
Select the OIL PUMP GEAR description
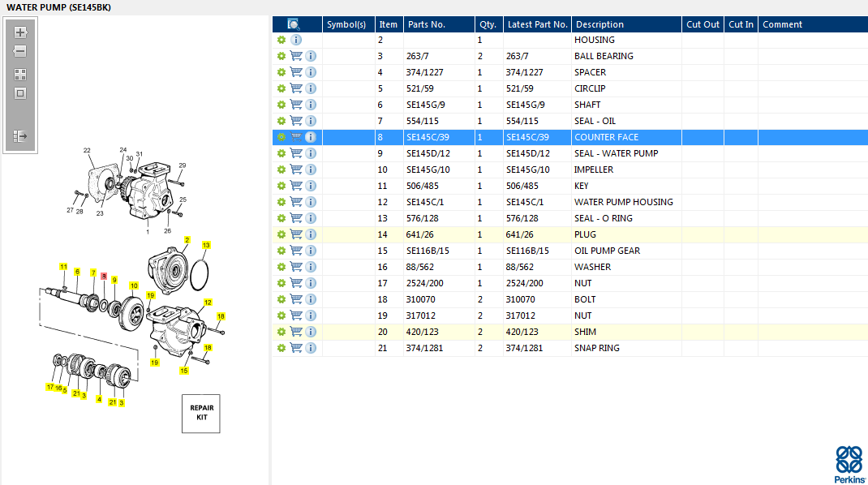[x=626, y=251]
